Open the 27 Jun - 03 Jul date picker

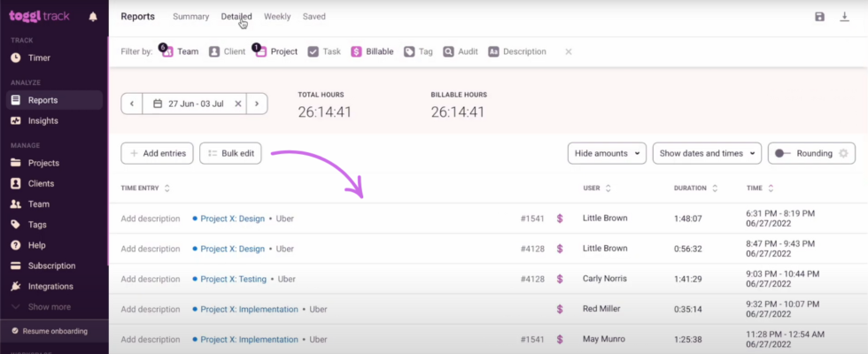pos(188,104)
